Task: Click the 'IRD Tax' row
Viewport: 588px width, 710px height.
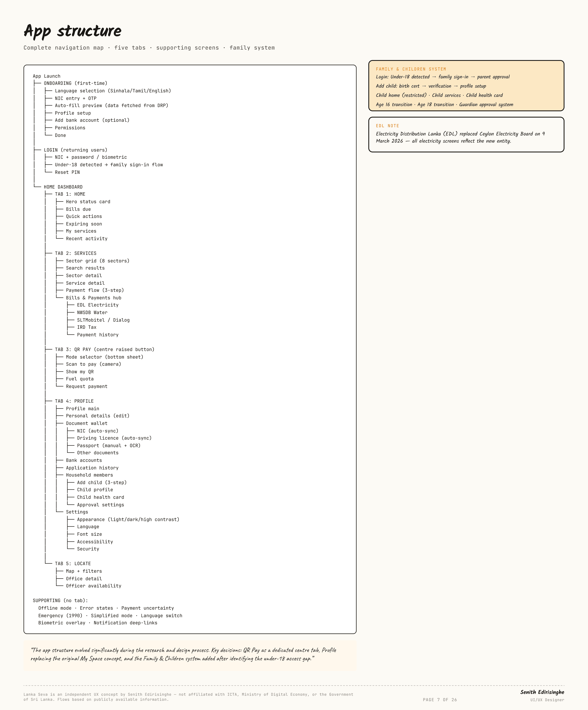Action: [87, 327]
